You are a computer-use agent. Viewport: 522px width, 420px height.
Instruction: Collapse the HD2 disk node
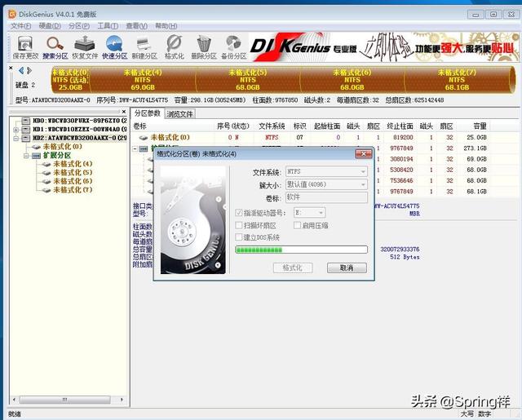tap(15, 138)
